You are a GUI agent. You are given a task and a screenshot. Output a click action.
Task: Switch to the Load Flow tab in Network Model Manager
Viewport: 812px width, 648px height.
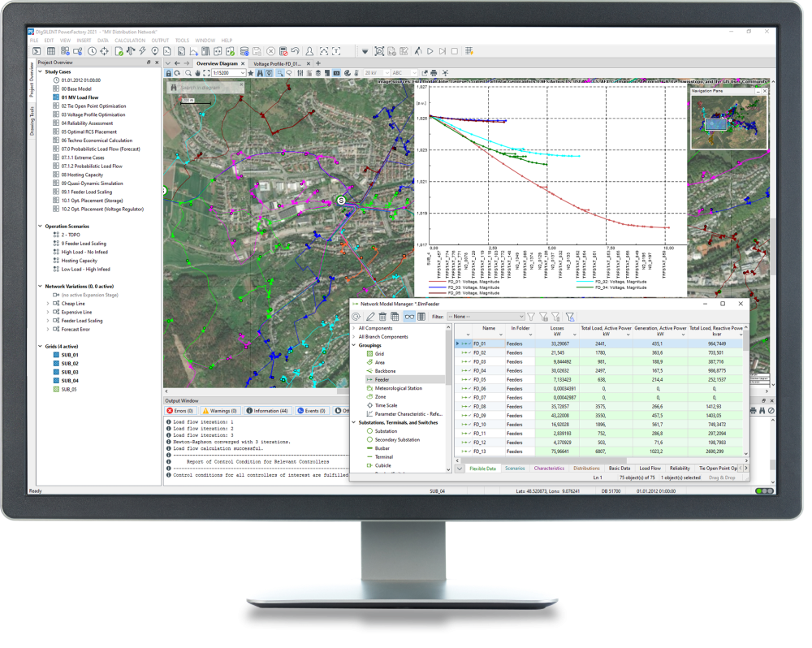pos(650,469)
